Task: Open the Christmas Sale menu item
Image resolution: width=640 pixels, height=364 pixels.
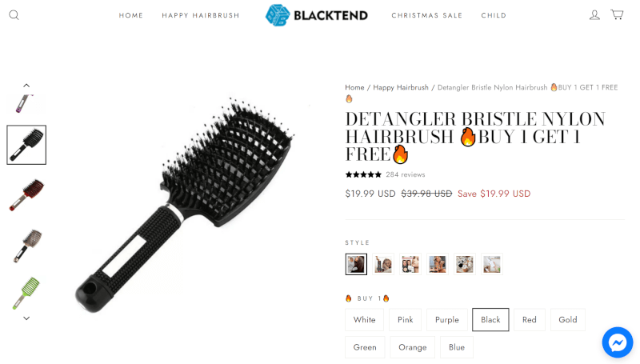Action: coord(427,15)
